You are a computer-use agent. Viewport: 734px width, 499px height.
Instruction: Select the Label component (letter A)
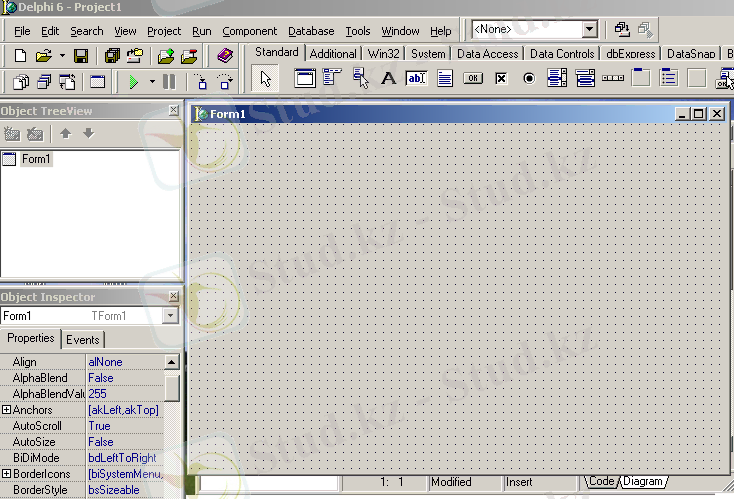[x=388, y=78]
